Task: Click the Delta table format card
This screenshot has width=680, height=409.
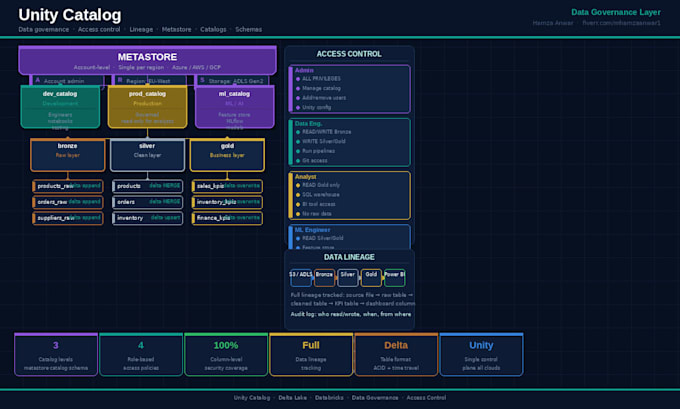Action: pos(396,354)
